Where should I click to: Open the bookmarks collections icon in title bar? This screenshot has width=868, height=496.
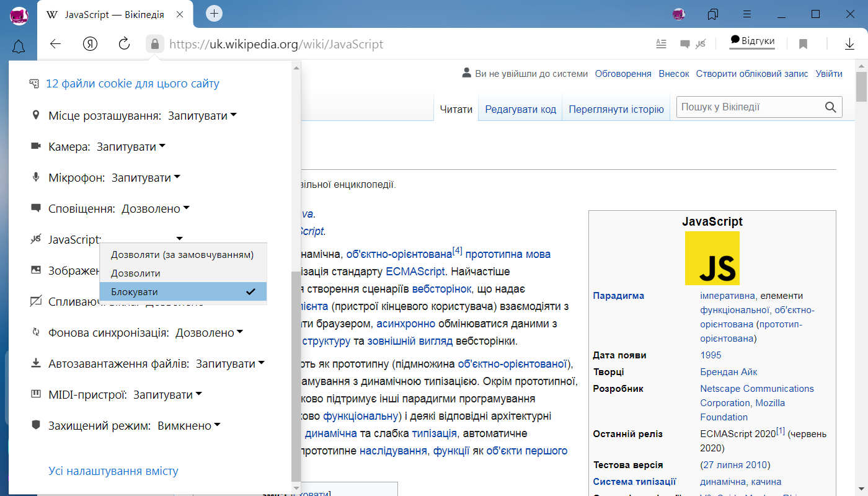[713, 14]
